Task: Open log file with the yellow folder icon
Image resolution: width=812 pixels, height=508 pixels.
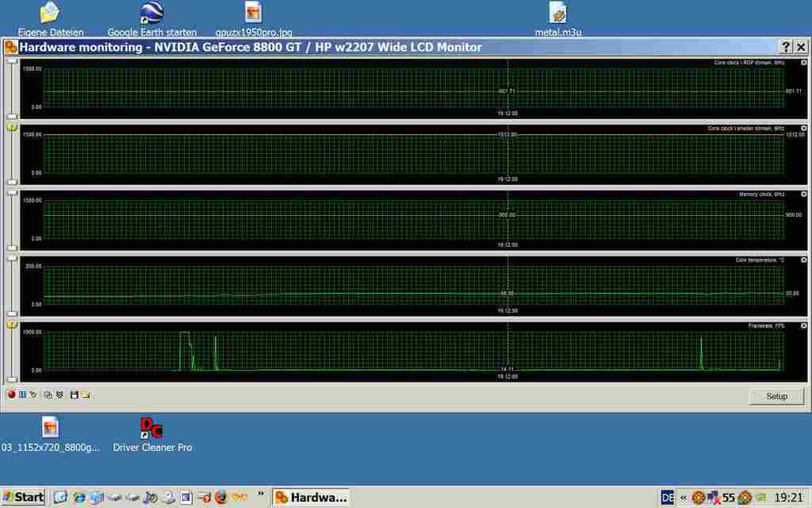Action: pos(86,395)
